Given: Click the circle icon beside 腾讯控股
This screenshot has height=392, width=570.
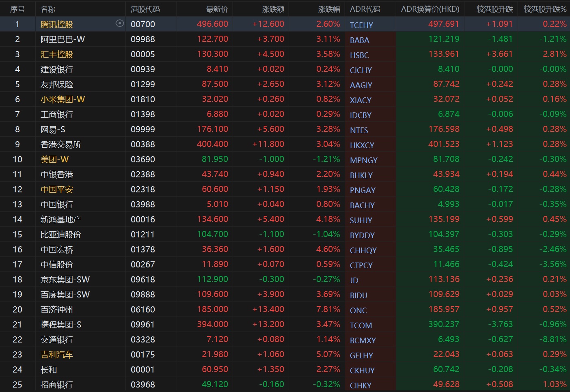Looking at the screenshot, I should pos(119,24).
